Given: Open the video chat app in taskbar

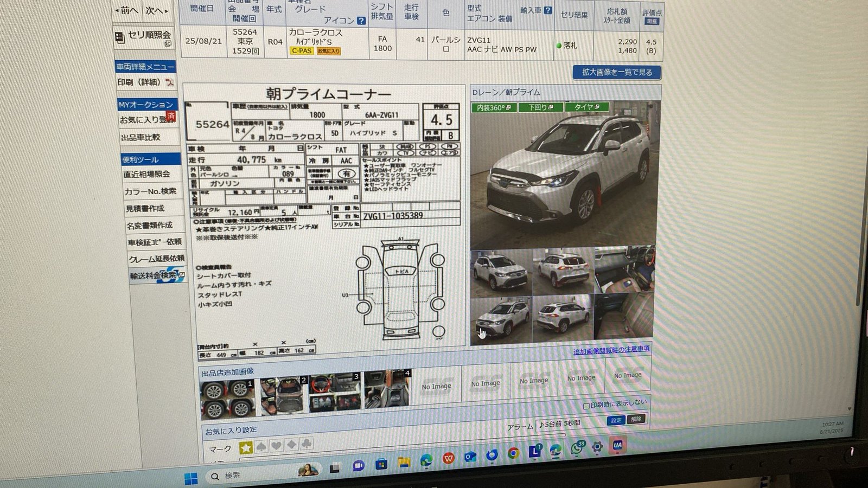Looking at the screenshot, I should [358, 466].
